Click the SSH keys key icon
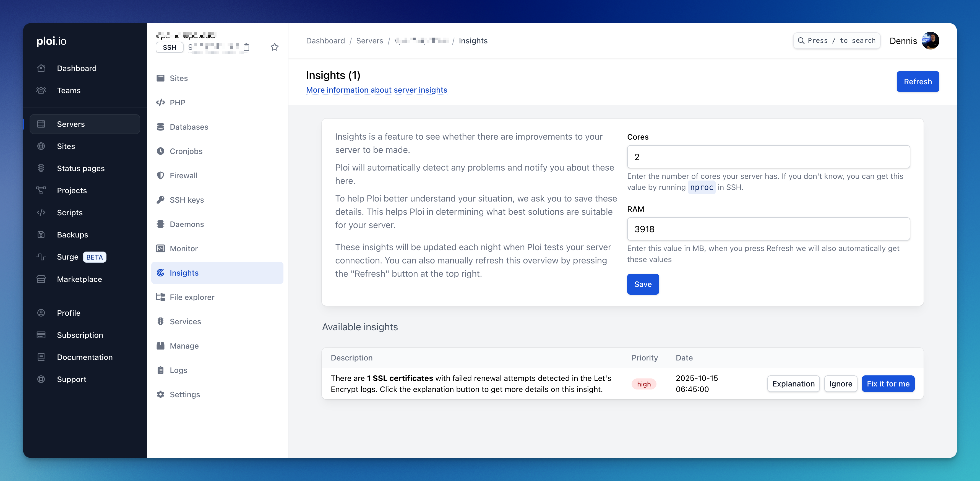This screenshot has height=481, width=980. point(161,200)
